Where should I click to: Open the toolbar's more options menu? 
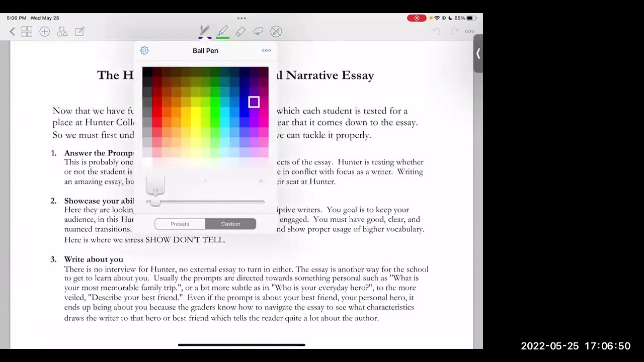coord(469,32)
